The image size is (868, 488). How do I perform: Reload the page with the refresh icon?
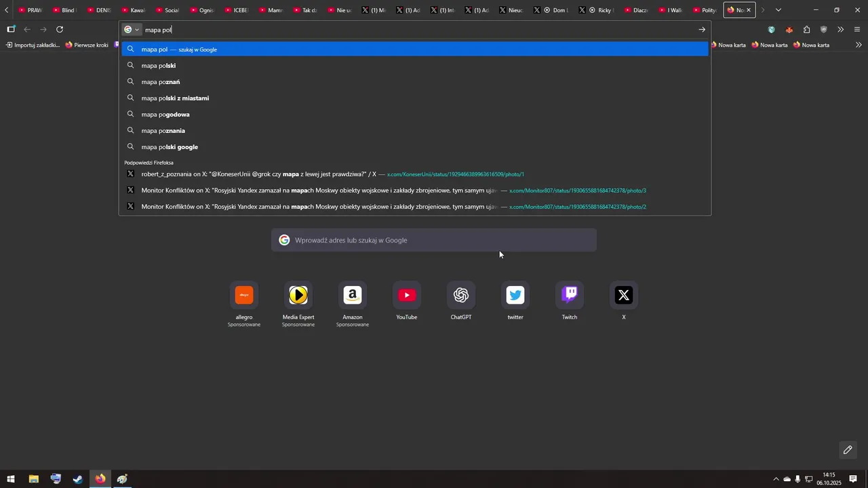pyautogui.click(x=60, y=29)
